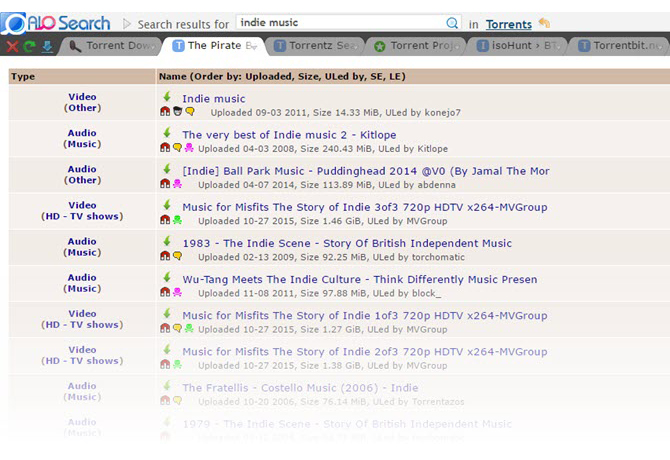
Task: Click comment bubble in Misfits 1of3 row
Action: coord(177,328)
